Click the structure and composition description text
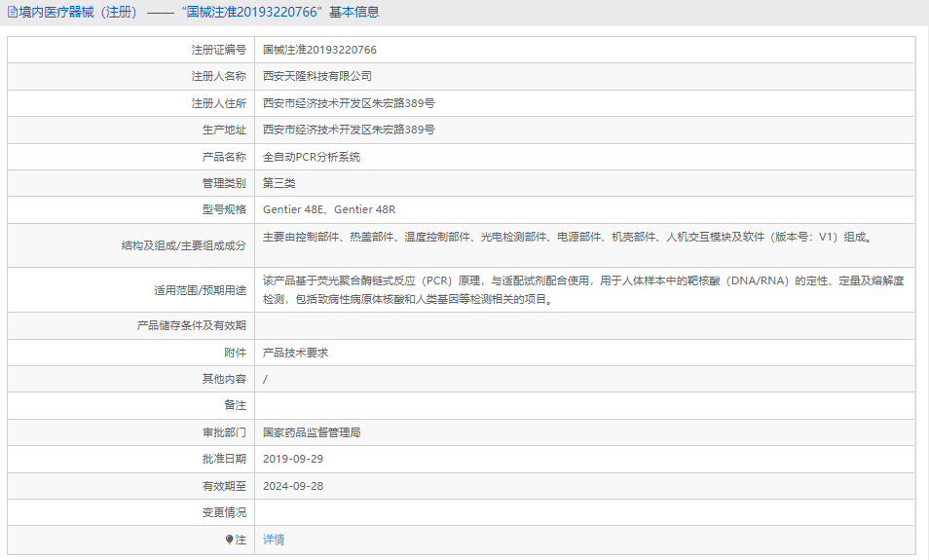 tap(567, 237)
